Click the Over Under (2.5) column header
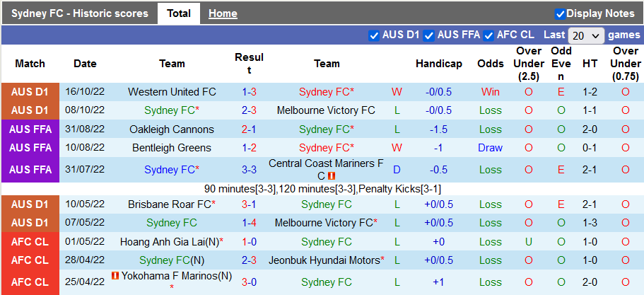 point(529,64)
